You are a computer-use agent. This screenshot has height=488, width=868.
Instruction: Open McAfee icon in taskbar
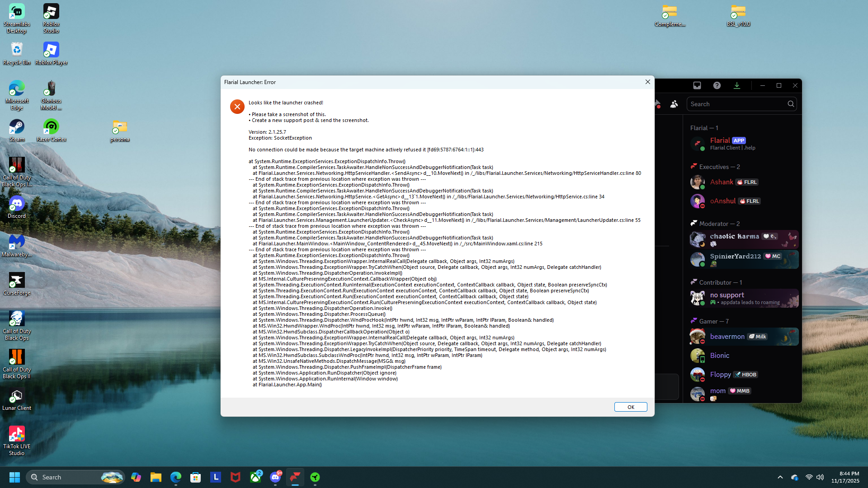[x=236, y=477]
